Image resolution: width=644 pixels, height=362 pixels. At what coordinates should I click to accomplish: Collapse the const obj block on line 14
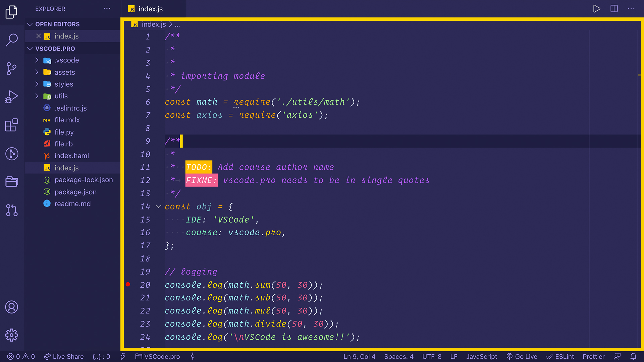(158, 206)
